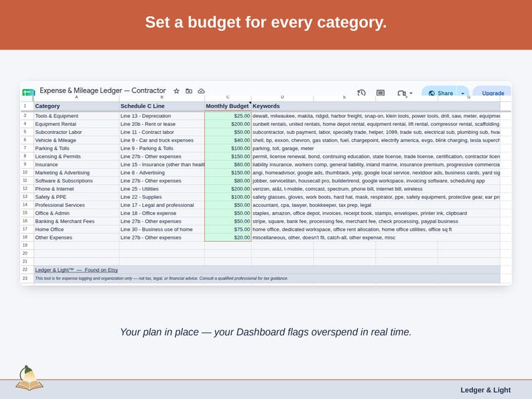Expand the meeting options dropdown arrow
This screenshot has height=399, width=532.
coord(411,93)
